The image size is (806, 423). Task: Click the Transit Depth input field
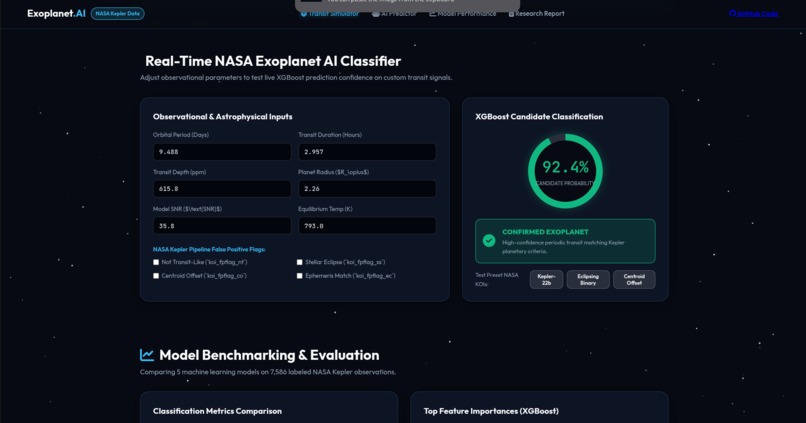(x=222, y=189)
